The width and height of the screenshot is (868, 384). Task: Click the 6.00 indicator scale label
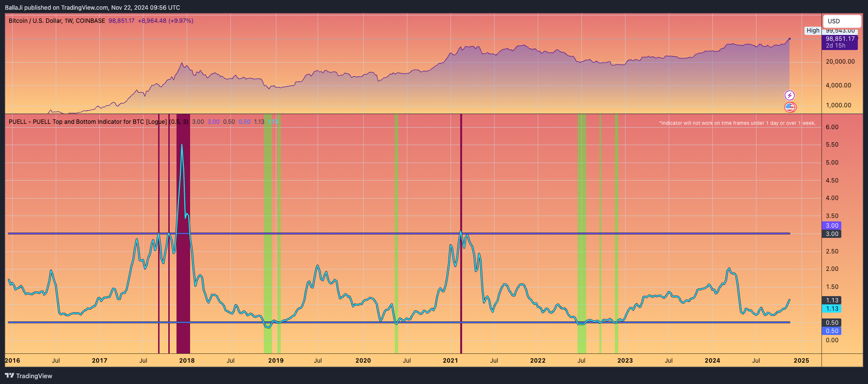(832, 127)
